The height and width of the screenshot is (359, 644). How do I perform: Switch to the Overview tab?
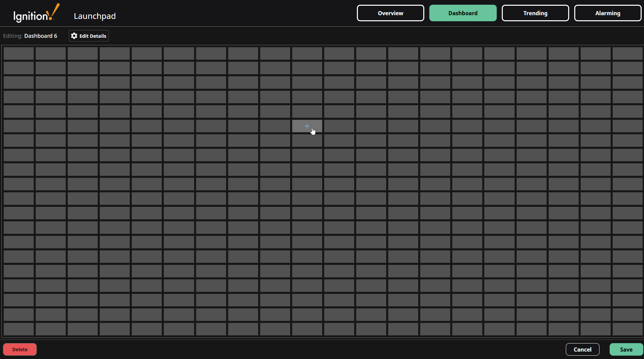(390, 13)
